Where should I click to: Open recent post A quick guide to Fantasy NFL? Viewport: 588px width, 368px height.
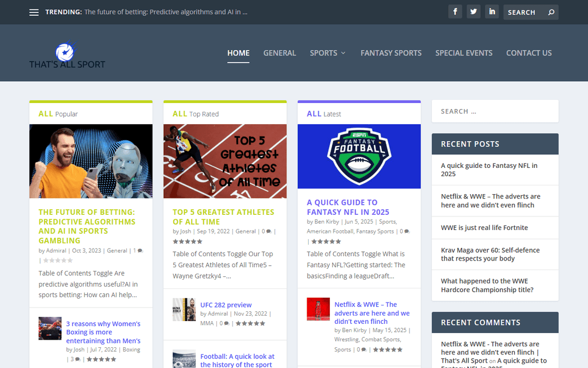[489, 170]
